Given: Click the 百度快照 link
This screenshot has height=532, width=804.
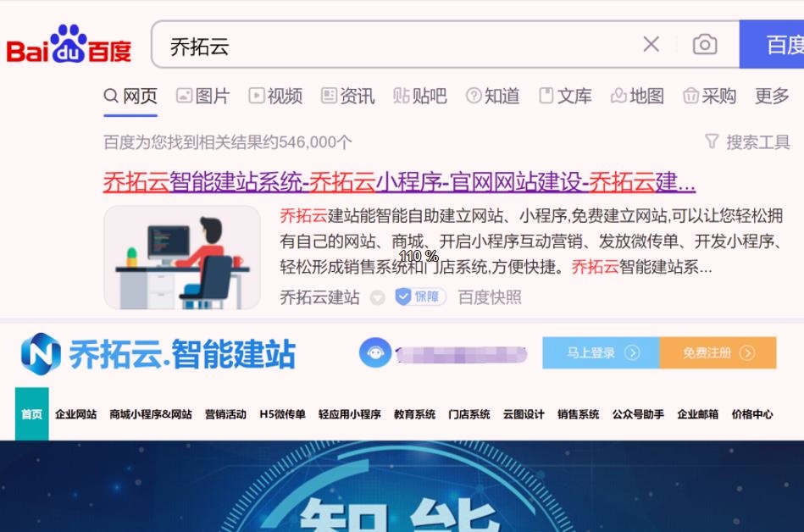Looking at the screenshot, I should [490, 297].
